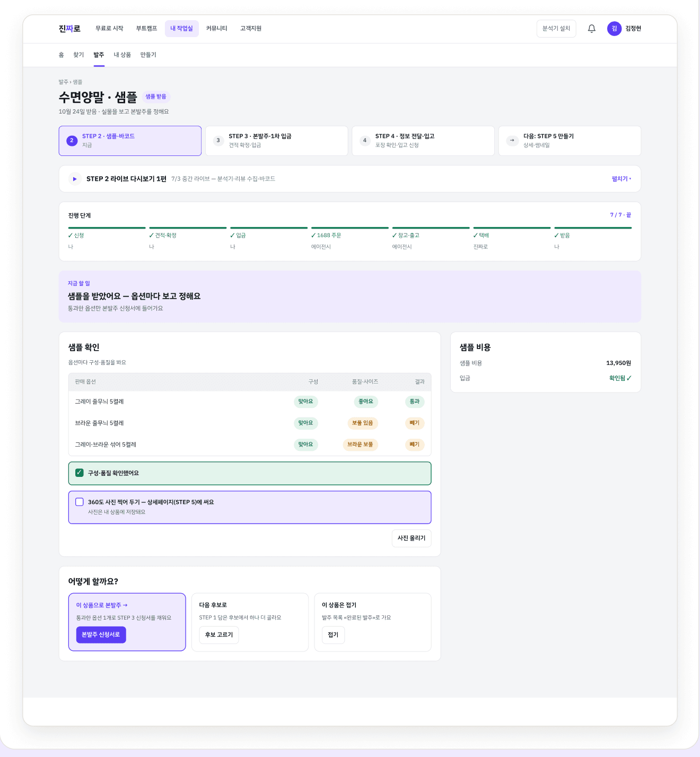Click the 이 상품으로 본발주 → link
Screen dimensions: 700x757
102,605
